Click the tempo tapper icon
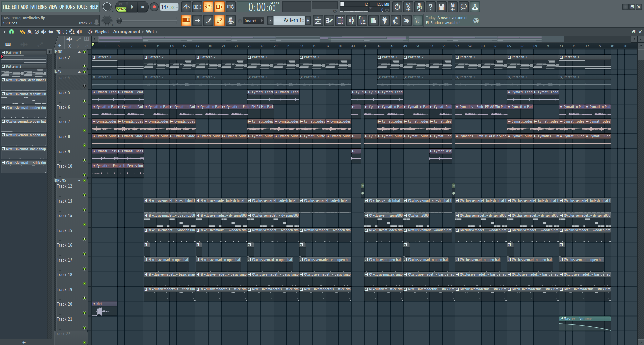This screenshot has width=644, height=345. 396,21
